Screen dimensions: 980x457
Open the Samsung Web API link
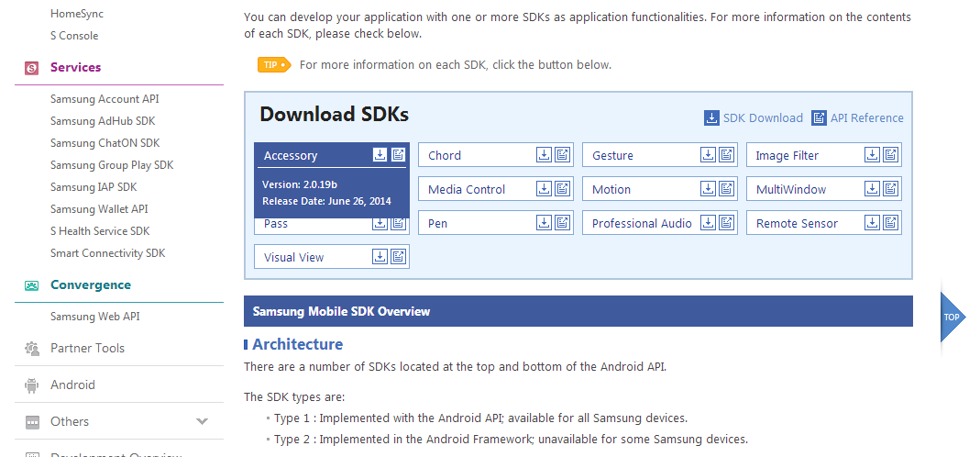click(x=95, y=317)
